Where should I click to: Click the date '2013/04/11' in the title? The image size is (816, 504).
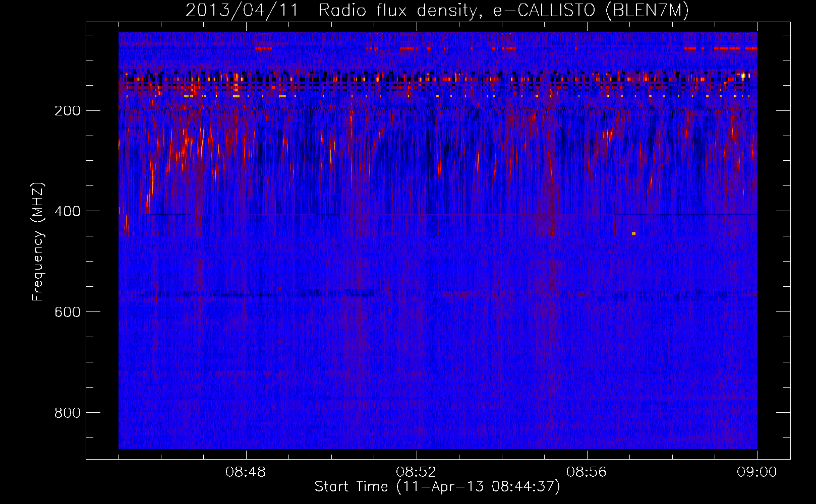point(242,10)
